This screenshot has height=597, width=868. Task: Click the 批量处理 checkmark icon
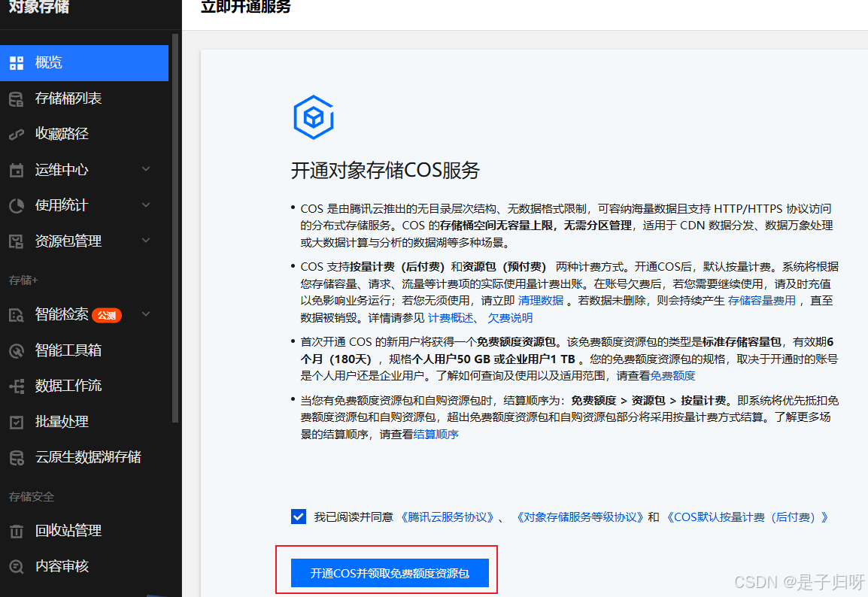pos(17,422)
